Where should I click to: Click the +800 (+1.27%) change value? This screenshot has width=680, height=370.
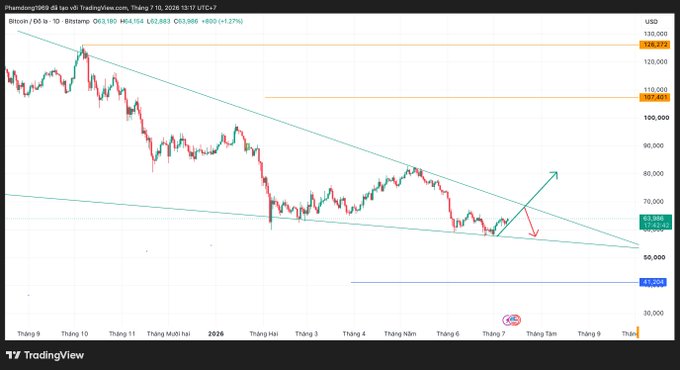pyautogui.click(x=222, y=21)
